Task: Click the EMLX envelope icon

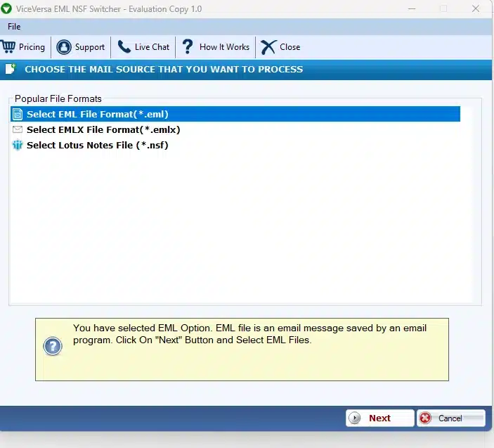Action: 18,129
